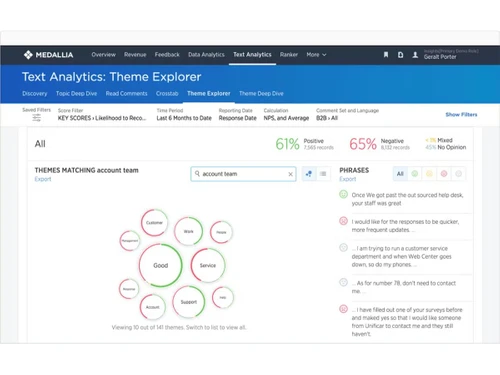Open the Feedback menu item

(167, 55)
